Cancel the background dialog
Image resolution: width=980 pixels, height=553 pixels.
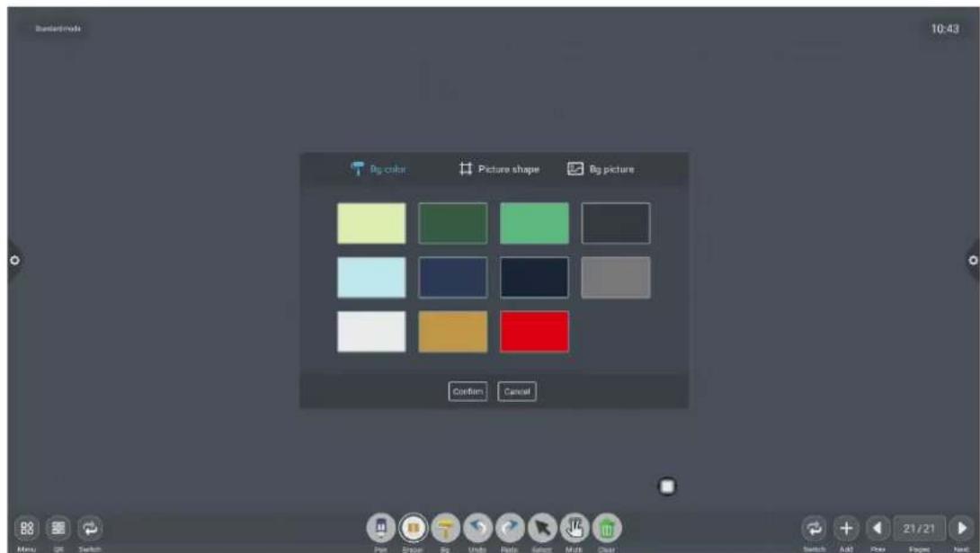[517, 392]
